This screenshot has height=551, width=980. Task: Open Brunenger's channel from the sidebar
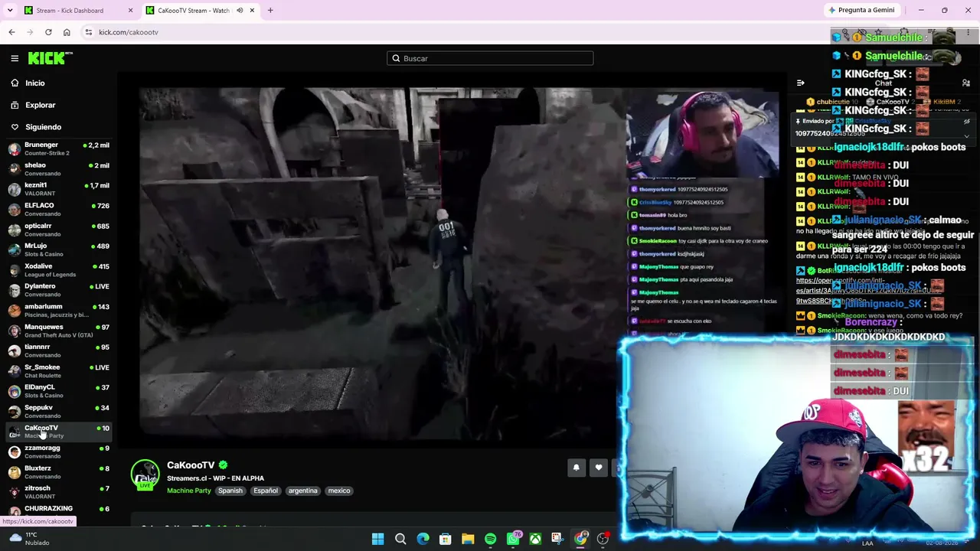click(x=58, y=148)
